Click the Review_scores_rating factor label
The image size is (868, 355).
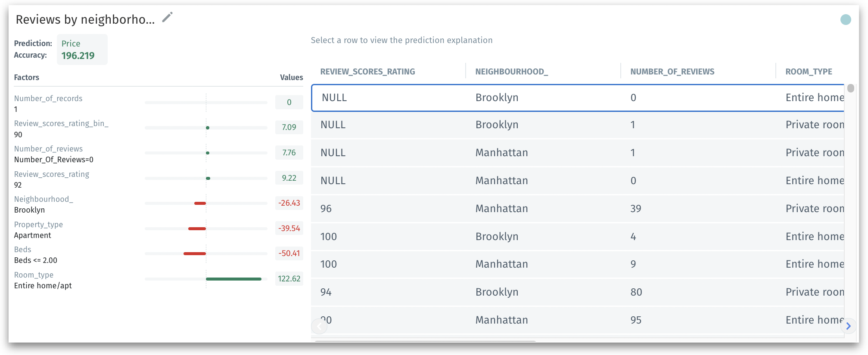[52, 174]
